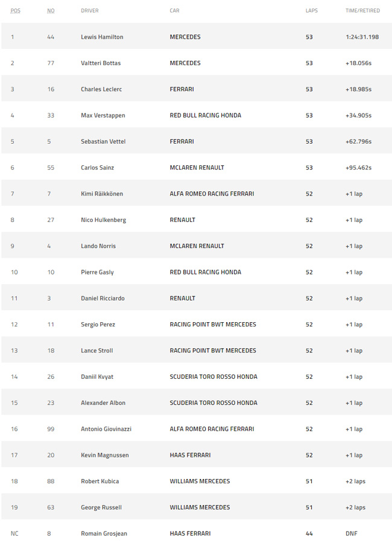The width and height of the screenshot is (392, 546).
Task: Open Carlos Sainz driver entry
Action: [97, 168]
